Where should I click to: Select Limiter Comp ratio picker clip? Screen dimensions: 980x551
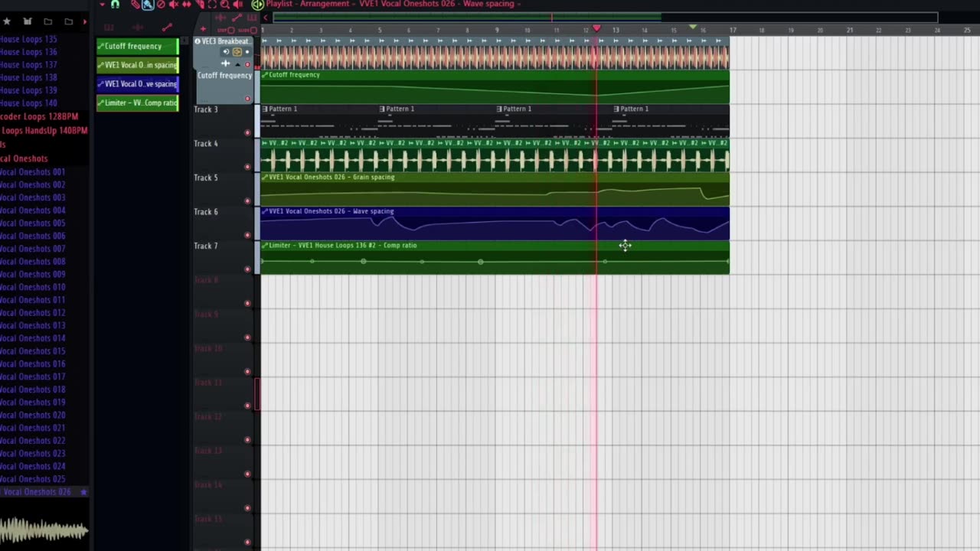(137, 103)
